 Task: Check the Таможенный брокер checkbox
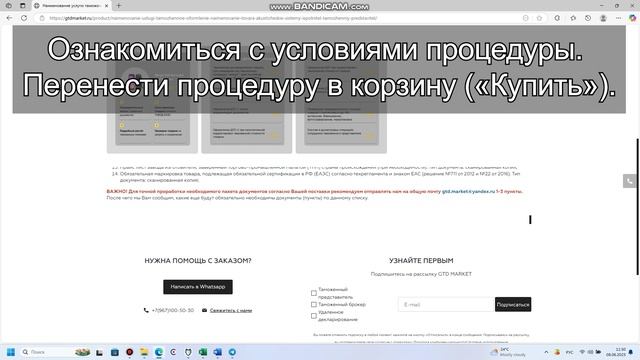coord(313,304)
